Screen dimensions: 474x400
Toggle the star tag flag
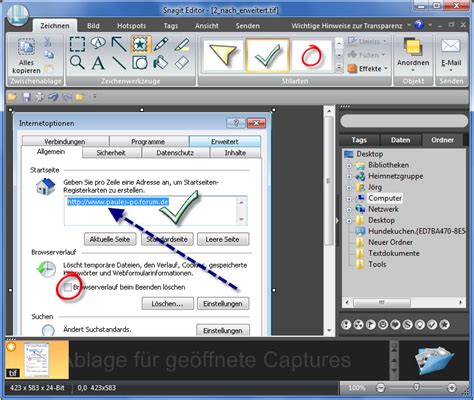pyautogui.click(x=444, y=324)
